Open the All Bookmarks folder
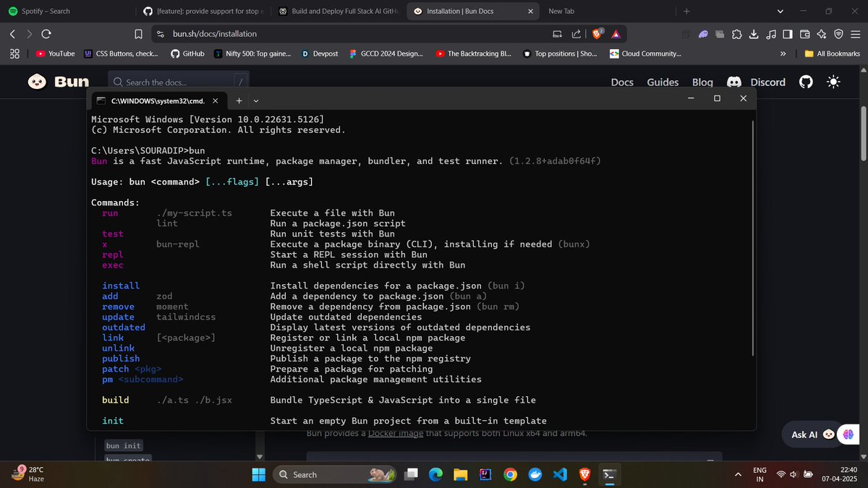The height and width of the screenshot is (488, 868). point(833,53)
